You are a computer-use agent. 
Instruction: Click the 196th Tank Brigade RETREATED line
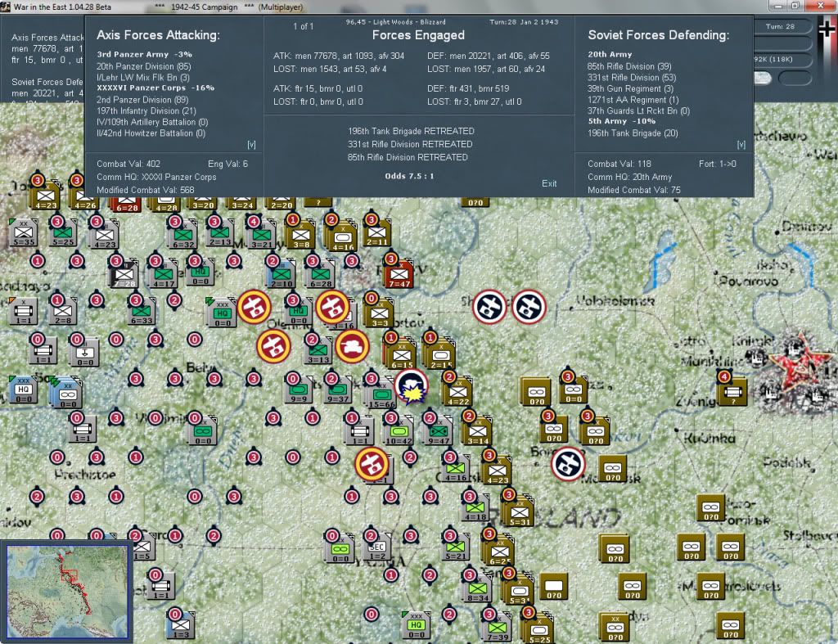coord(411,131)
